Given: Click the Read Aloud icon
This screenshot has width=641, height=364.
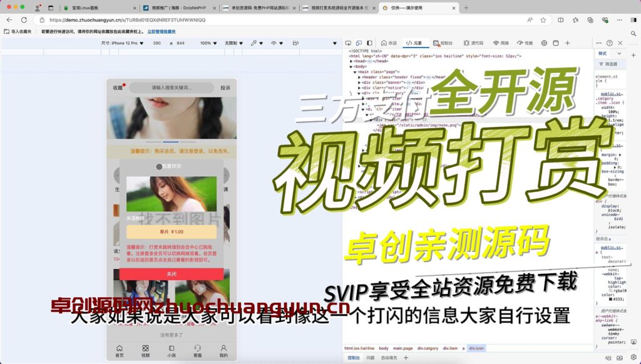Looking at the screenshot, I should (x=530, y=19).
